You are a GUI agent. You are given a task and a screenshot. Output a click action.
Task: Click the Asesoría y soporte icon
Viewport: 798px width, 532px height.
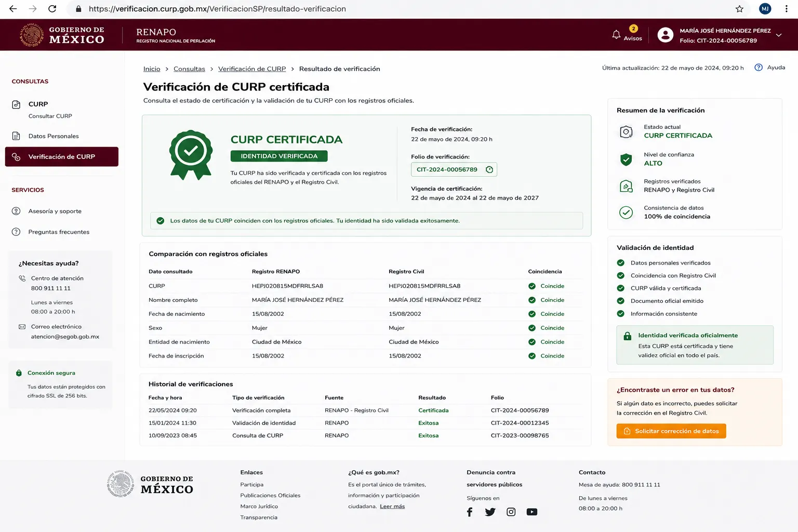[16, 211]
